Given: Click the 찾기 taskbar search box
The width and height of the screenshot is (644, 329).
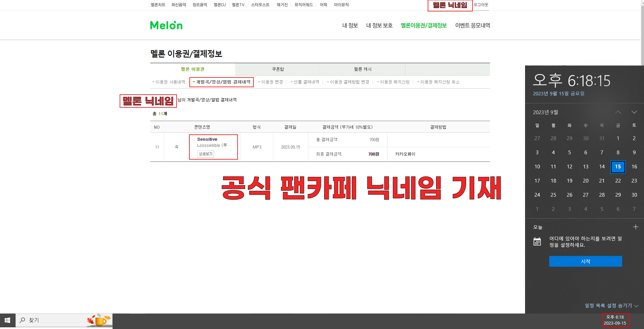Looking at the screenshot, I should point(64,320).
